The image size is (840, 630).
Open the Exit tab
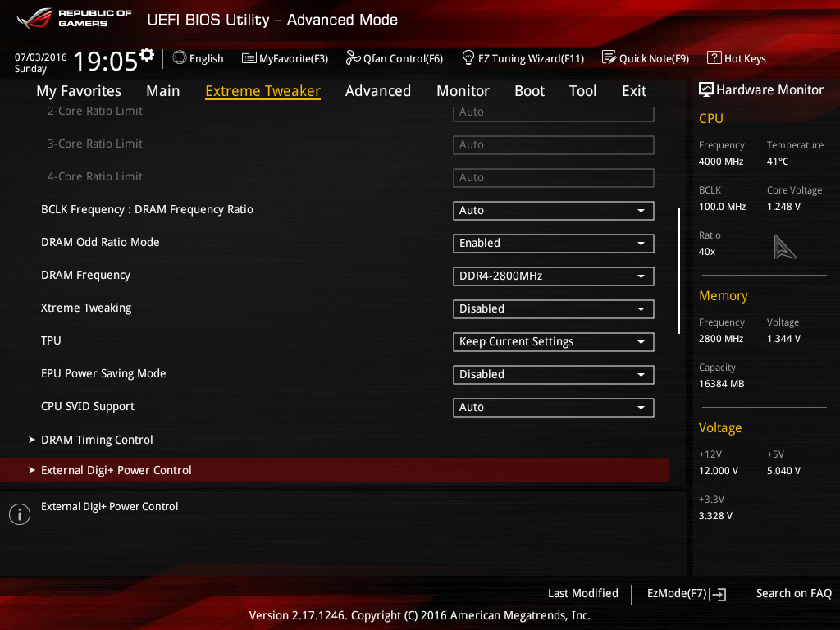[634, 91]
